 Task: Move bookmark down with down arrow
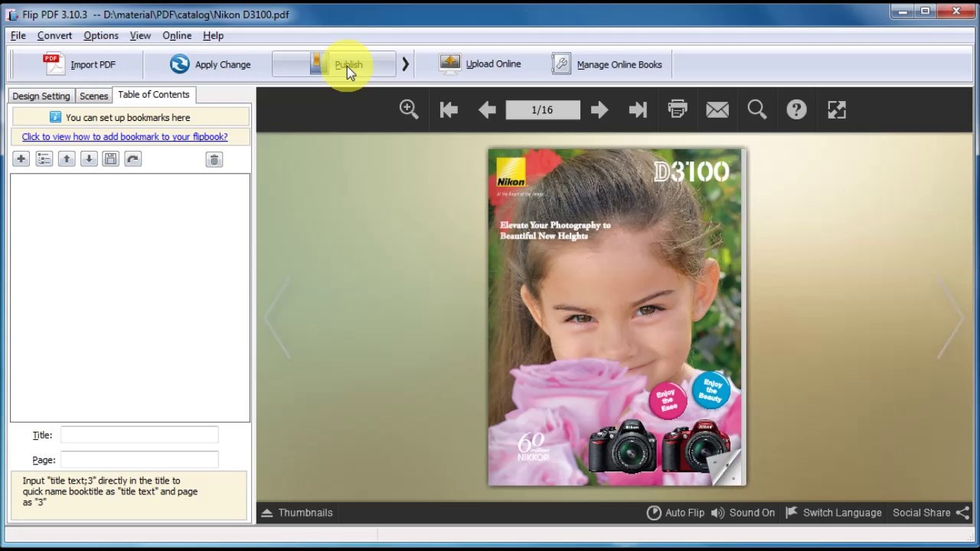tap(89, 159)
